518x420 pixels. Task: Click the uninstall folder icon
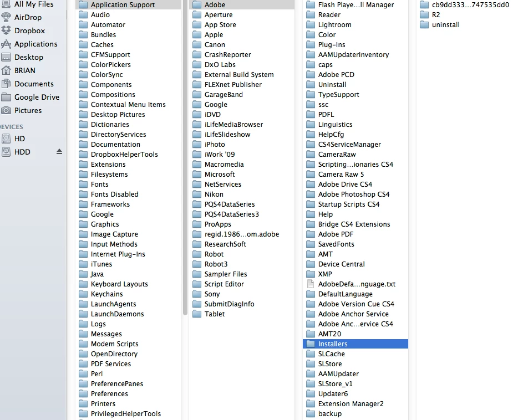click(424, 25)
